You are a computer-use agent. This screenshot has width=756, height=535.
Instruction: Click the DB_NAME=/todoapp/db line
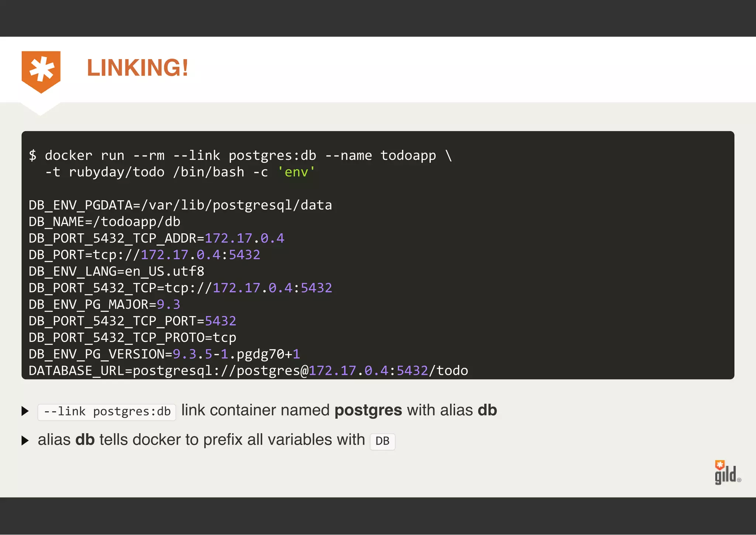click(x=104, y=222)
